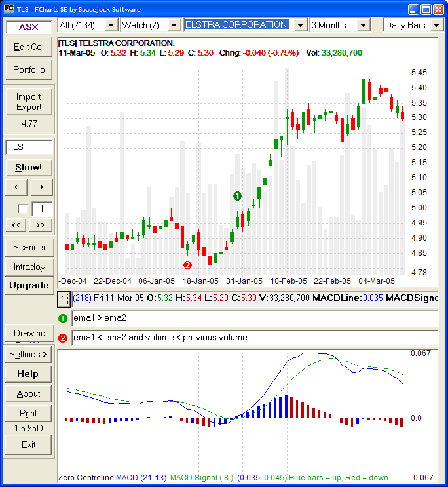
Task: Click the small expand button beside the data bar
Action: (64, 299)
